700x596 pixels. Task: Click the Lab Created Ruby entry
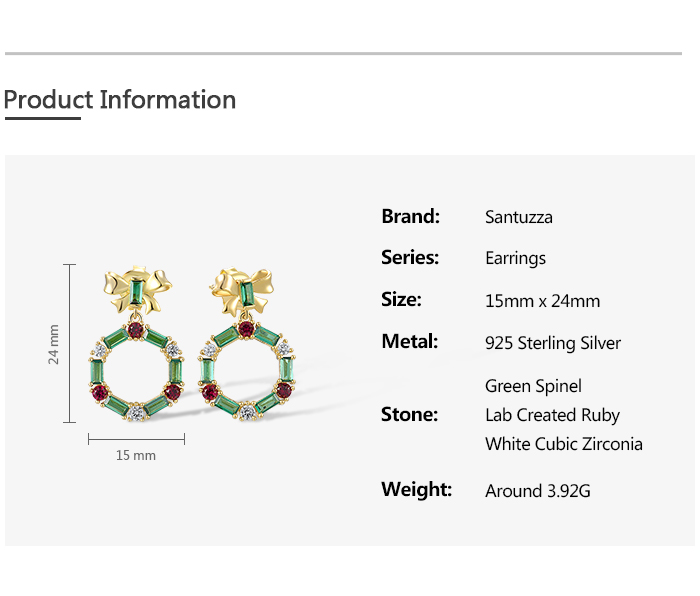pos(552,415)
